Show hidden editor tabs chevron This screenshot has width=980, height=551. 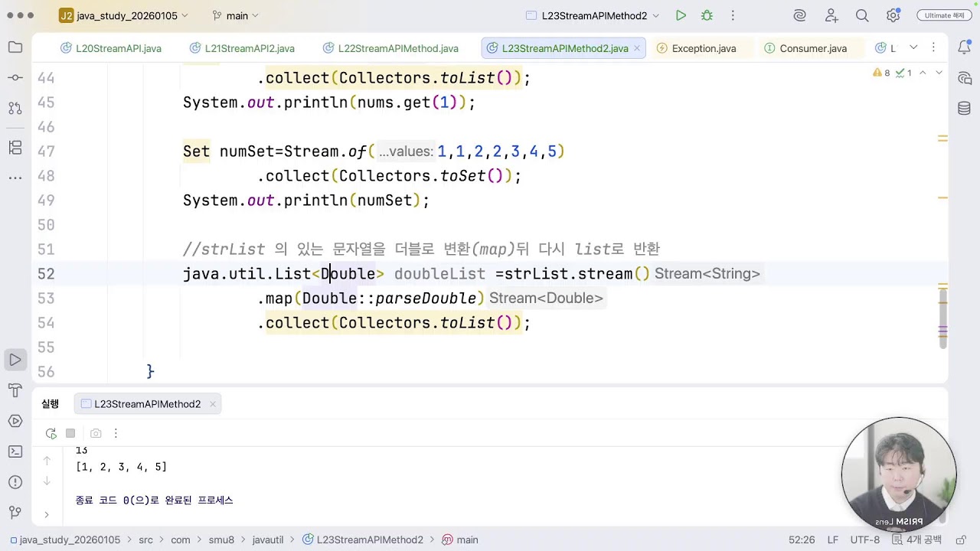(x=913, y=47)
